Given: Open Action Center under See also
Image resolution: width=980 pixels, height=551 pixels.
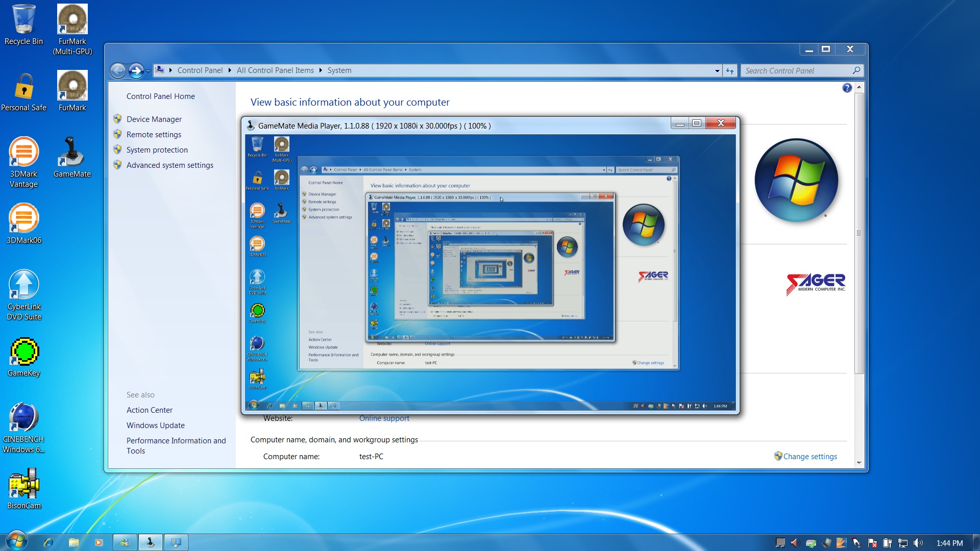Looking at the screenshot, I should (x=149, y=410).
